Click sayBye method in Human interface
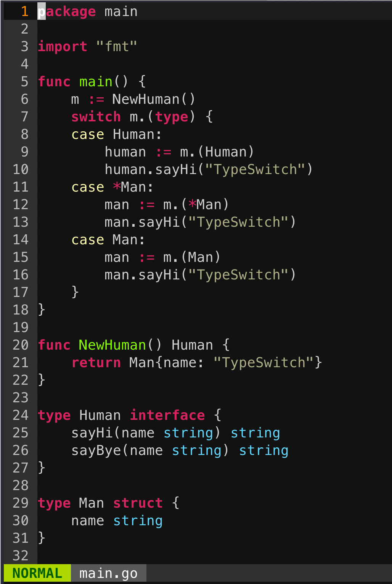The height and width of the screenshot is (584, 392). (96, 450)
